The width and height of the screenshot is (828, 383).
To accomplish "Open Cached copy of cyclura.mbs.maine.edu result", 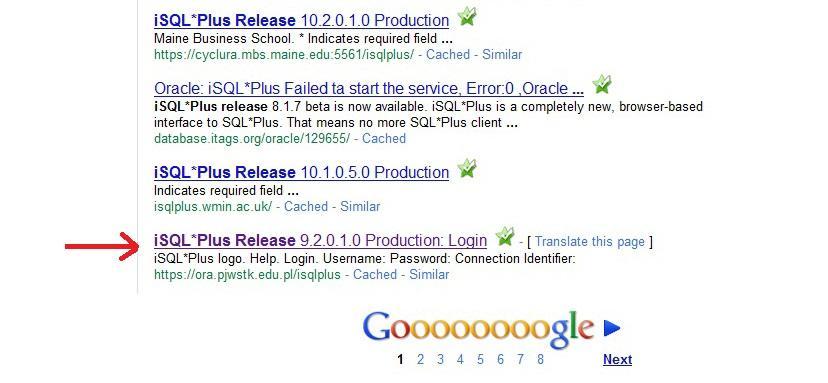I will pyautogui.click(x=448, y=54).
